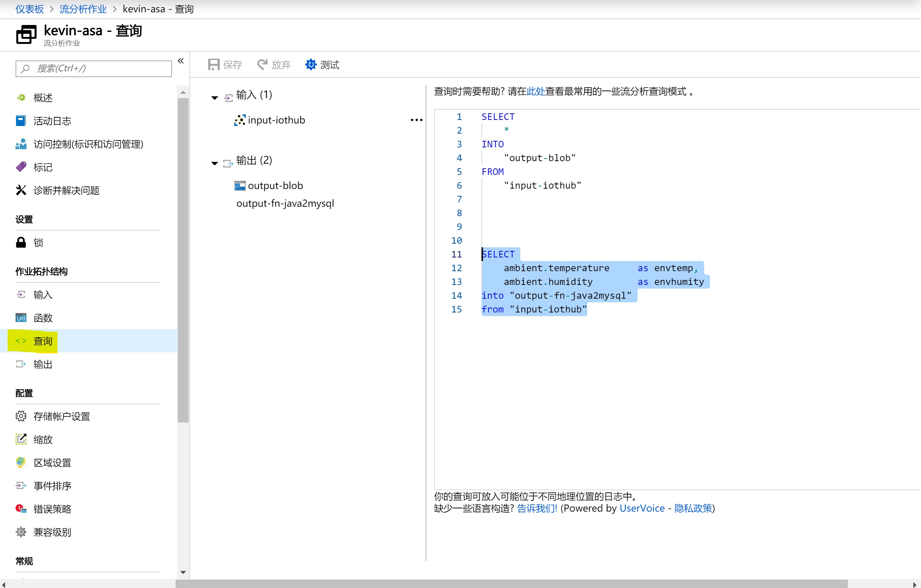Click the Error policy (错误策略) icon

pyautogui.click(x=21, y=509)
